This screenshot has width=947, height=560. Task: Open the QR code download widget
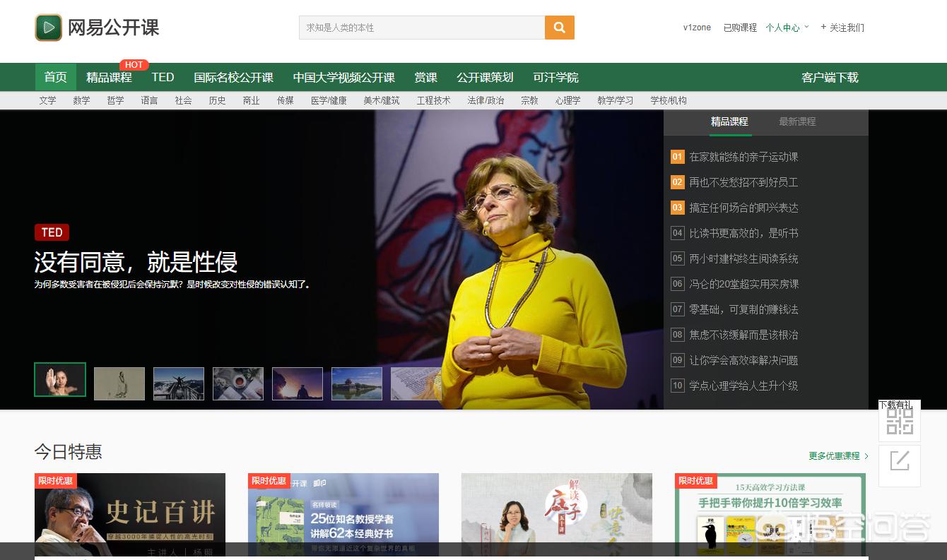coord(900,422)
